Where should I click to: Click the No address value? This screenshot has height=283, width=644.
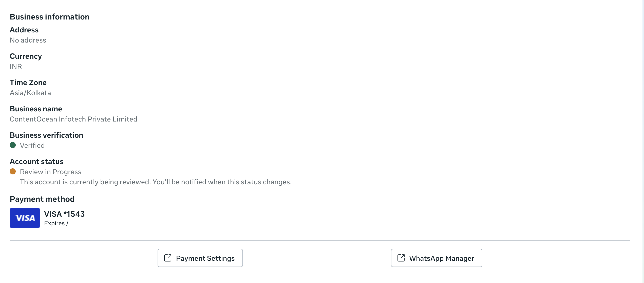(x=28, y=40)
